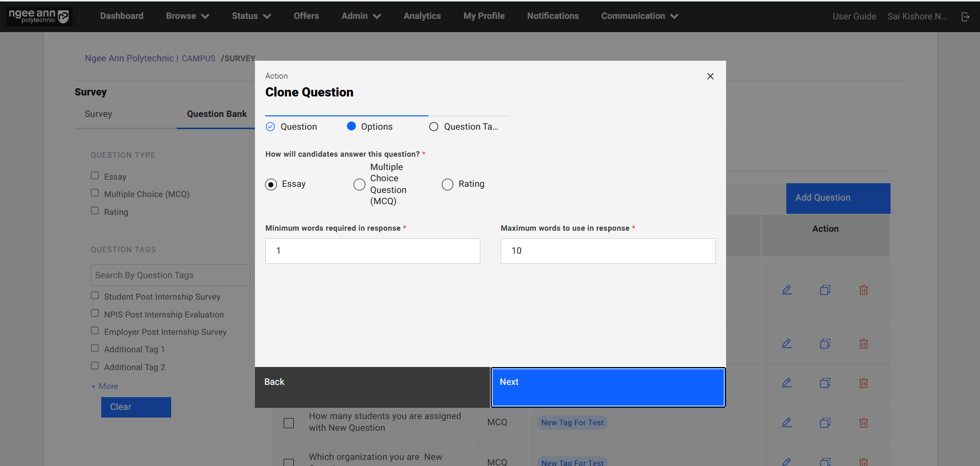This screenshot has height=466, width=980.
Task: Select the Rating answer type radio
Action: [448, 184]
